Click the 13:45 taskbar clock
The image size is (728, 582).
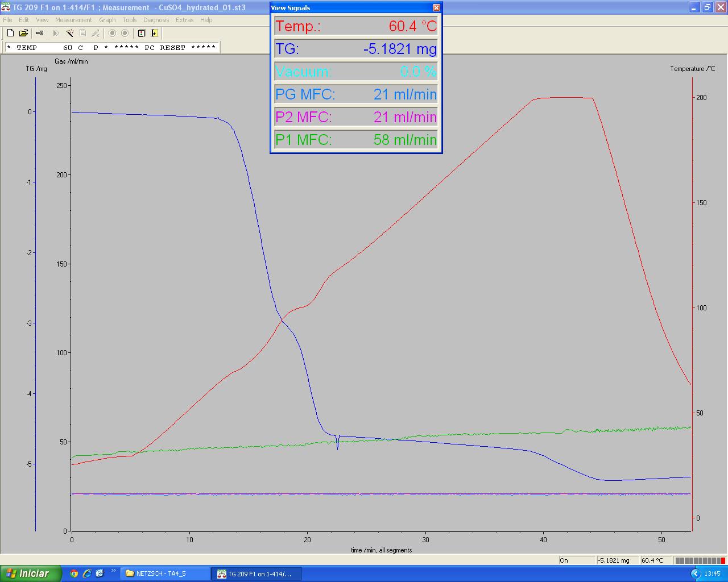(712, 574)
